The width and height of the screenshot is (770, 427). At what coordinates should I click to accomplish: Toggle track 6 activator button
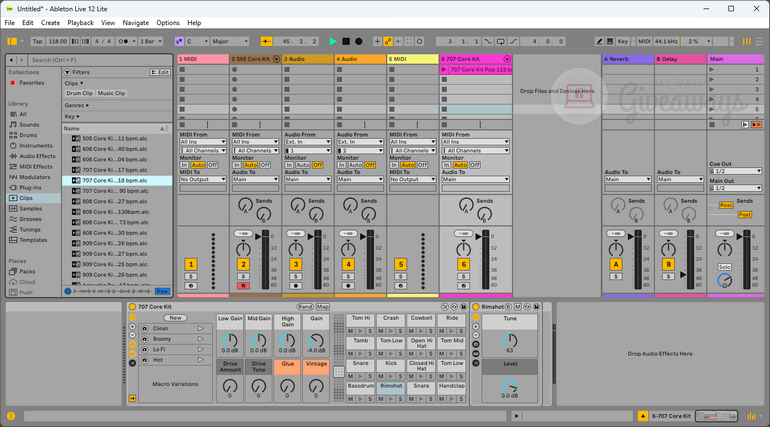(464, 265)
